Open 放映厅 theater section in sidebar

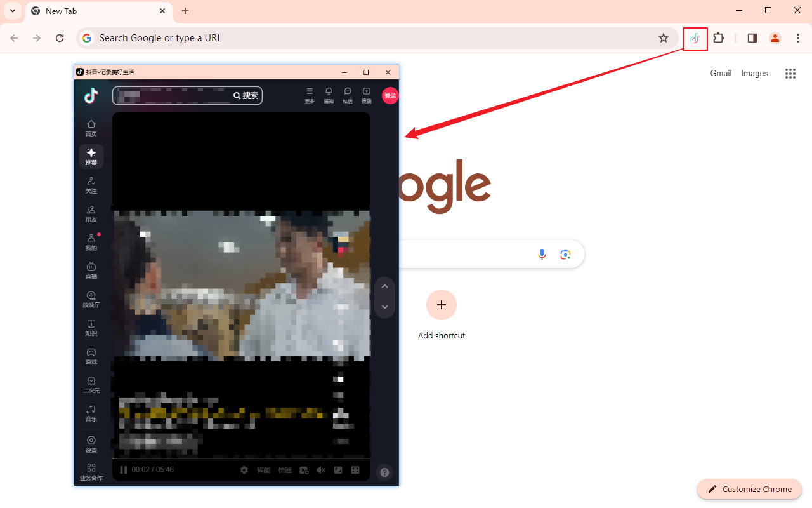(x=91, y=299)
